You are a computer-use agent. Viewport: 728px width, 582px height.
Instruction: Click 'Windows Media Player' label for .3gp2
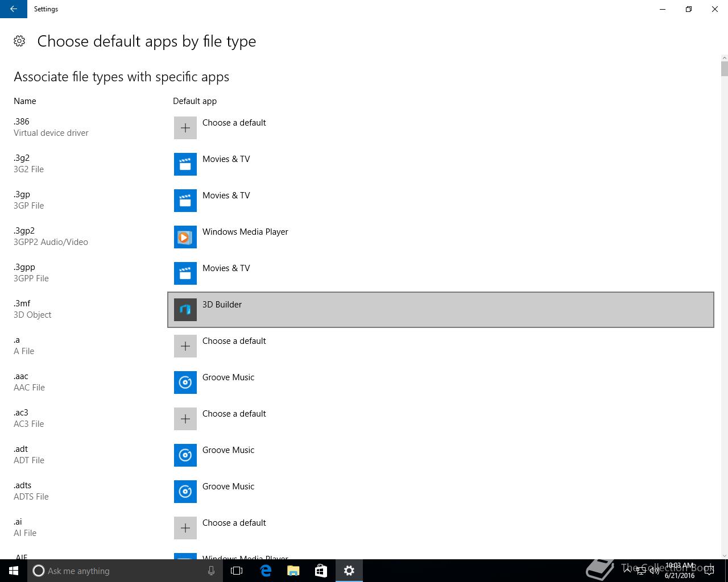(x=245, y=232)
